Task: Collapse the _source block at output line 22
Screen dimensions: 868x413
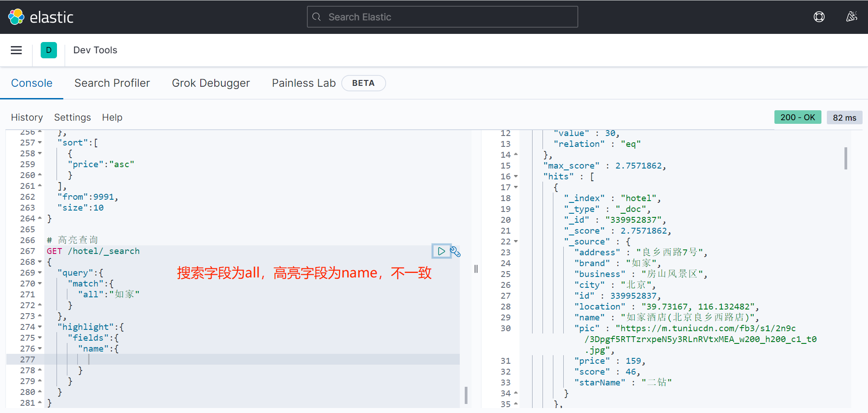Action: click(516, 242)
